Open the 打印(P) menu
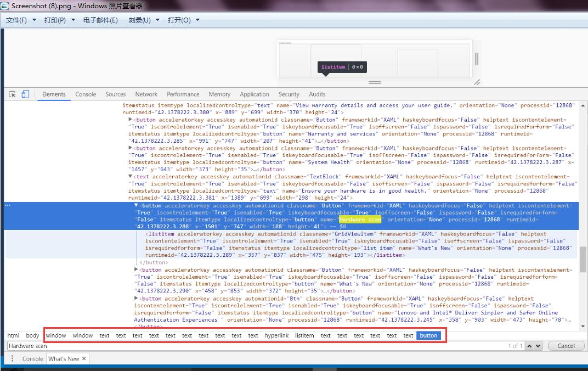588x371 pixels. pyautogui.click(x=55, y=20)
